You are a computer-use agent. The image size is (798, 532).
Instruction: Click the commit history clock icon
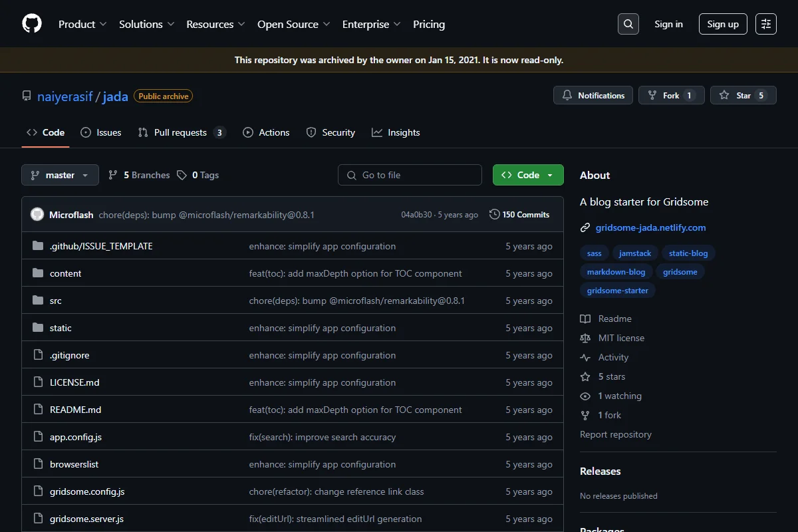pos(494,215)
